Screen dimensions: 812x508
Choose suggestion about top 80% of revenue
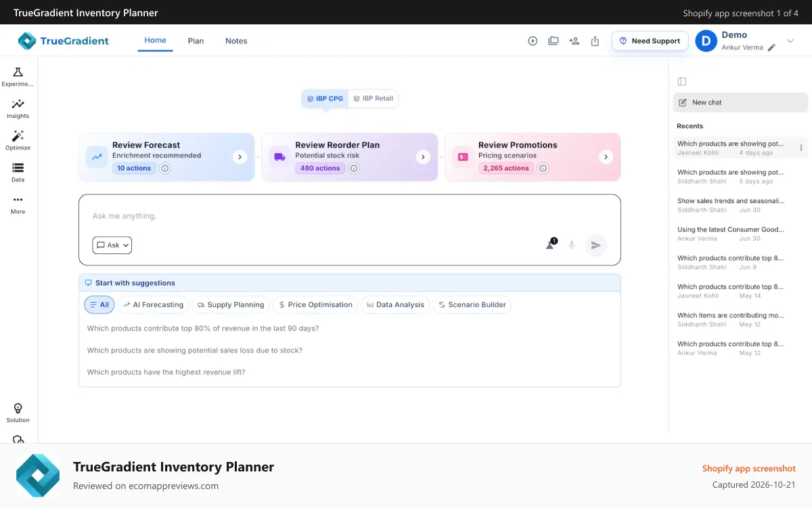pyautogui.click(x=203, y=329)
